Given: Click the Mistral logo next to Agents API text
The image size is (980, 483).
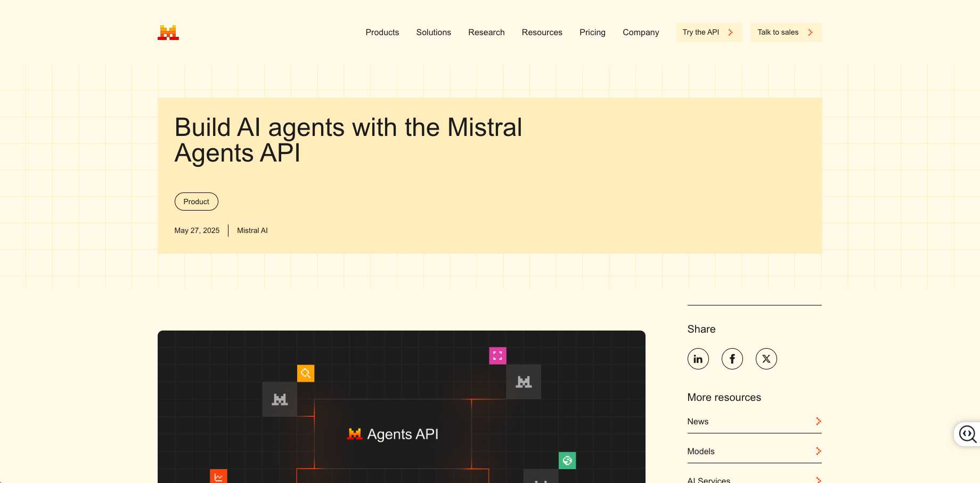Looking at the screenshot, I should (x=353, y=433).
